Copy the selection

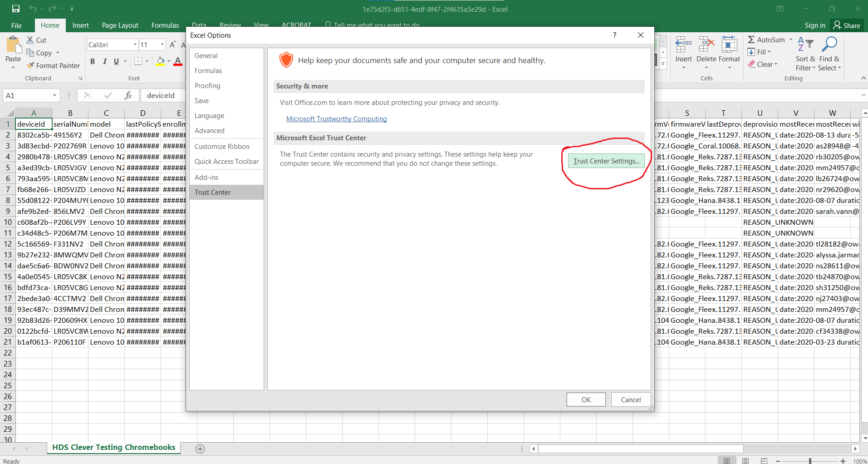(x=39, y=53)
